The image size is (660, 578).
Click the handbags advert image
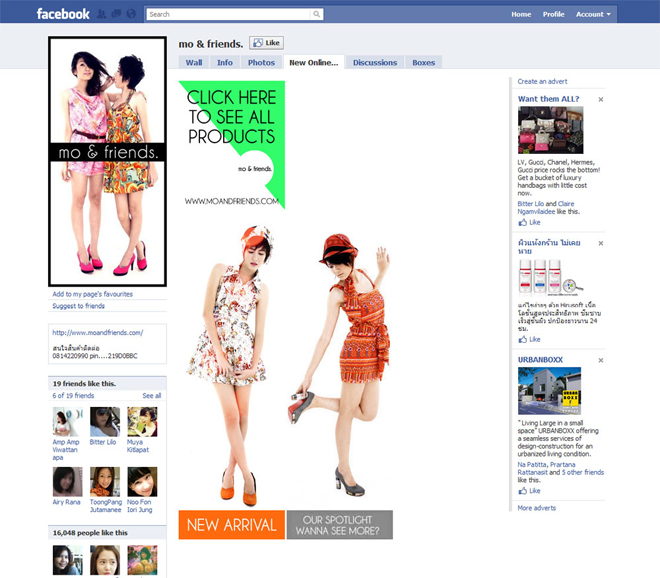551,130
